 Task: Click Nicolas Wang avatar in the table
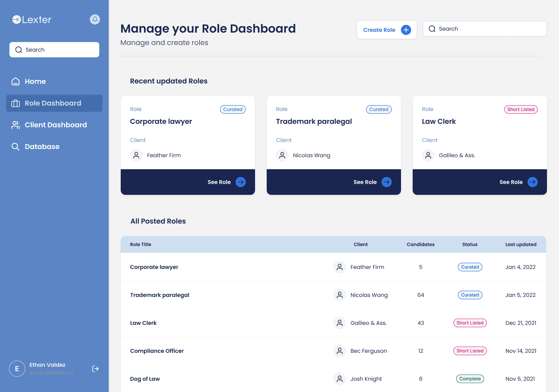pos(340,295)
